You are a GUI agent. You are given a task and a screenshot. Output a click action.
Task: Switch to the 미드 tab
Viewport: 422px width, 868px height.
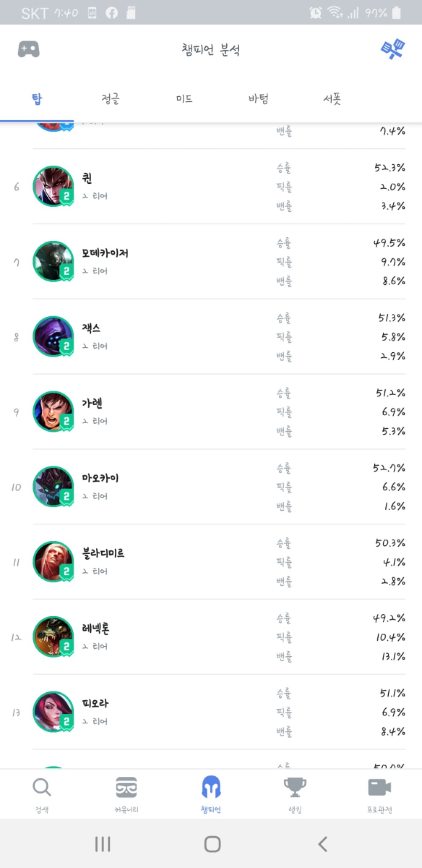[x=184, y=99]
